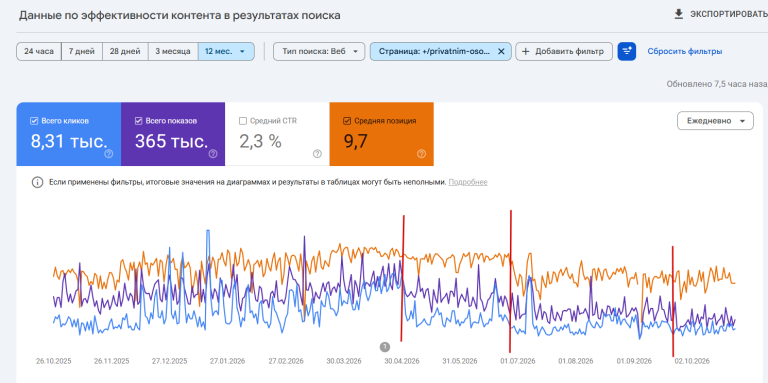Click the chart annotation marker labeled 1

point(384,347)
